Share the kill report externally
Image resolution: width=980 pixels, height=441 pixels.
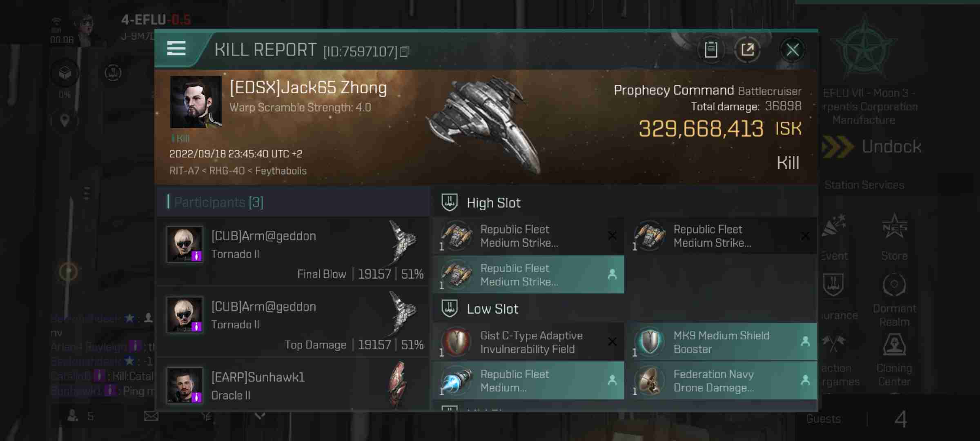[x=747, y=50]
